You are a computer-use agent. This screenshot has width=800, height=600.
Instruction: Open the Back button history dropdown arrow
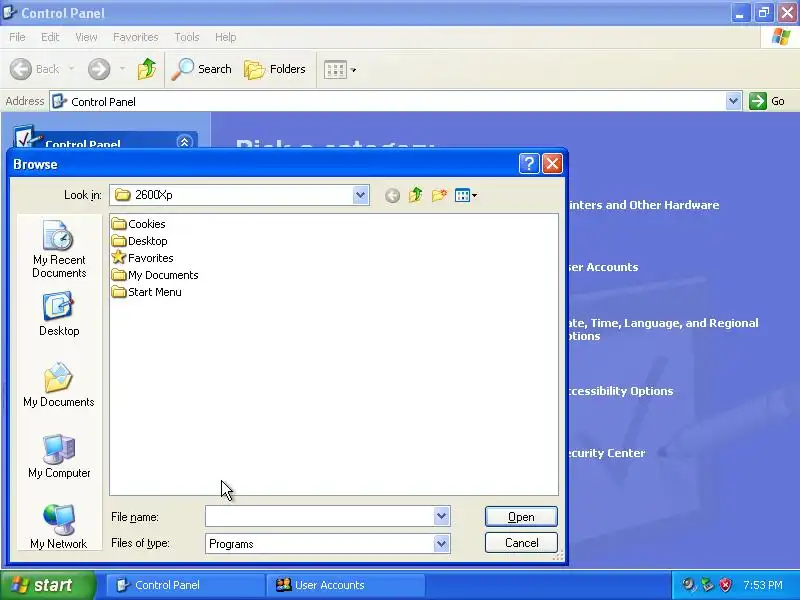71,68
